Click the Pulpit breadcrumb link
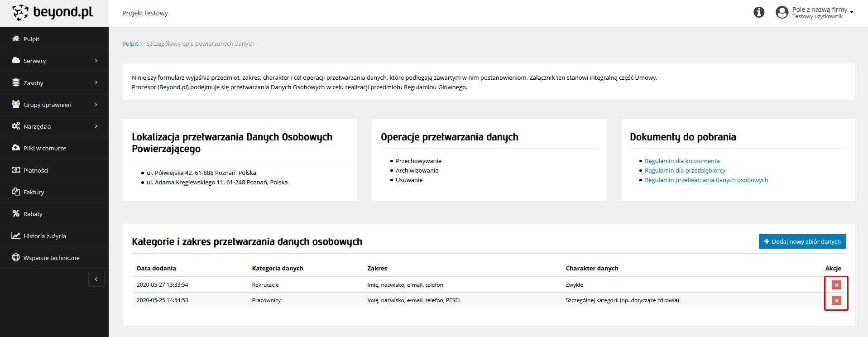Screen dimensions: 868x337 130,43
